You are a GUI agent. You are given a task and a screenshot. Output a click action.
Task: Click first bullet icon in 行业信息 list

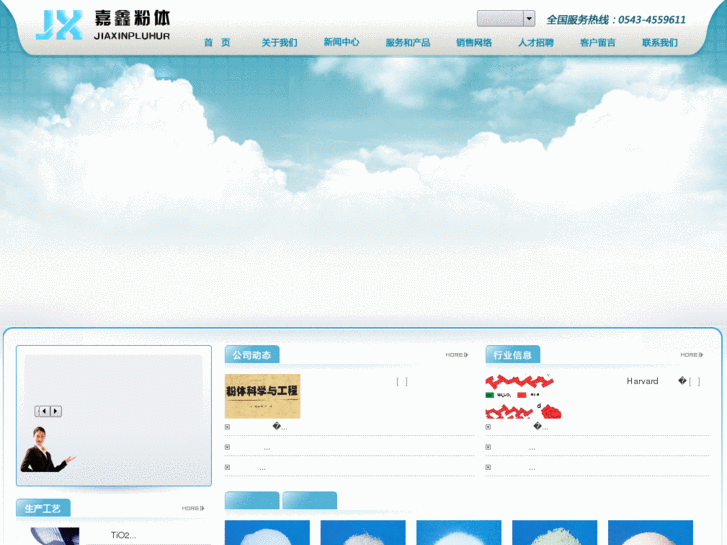tap(488, 427)
